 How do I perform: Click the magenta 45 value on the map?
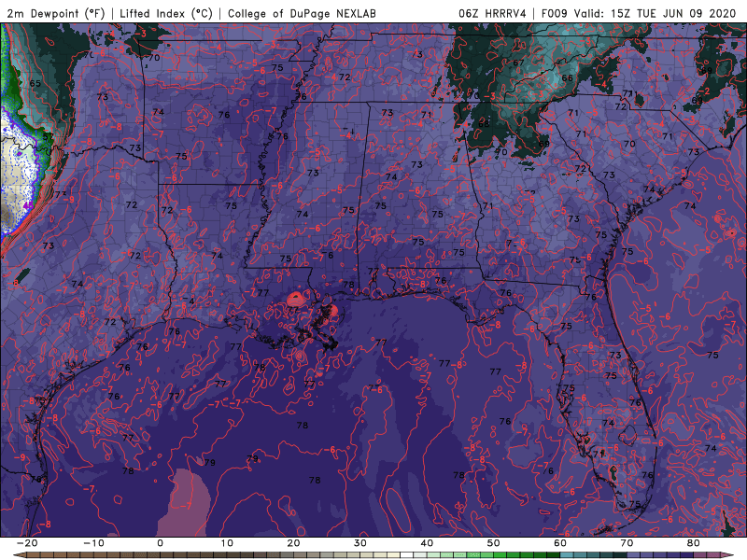(28, 205)
